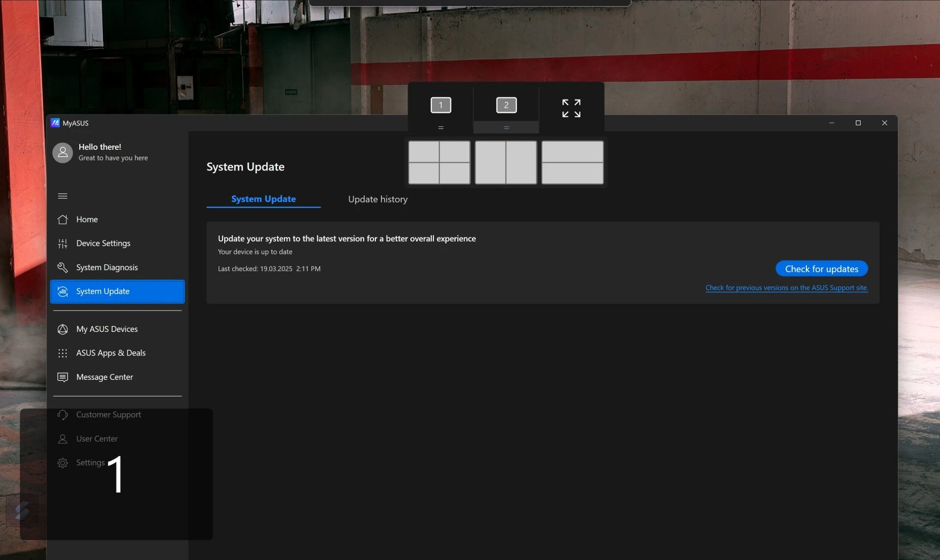This screenshot has height=560, width=940.
Task: Open Settings in the sidebar
Action: (x=117, y=463)
